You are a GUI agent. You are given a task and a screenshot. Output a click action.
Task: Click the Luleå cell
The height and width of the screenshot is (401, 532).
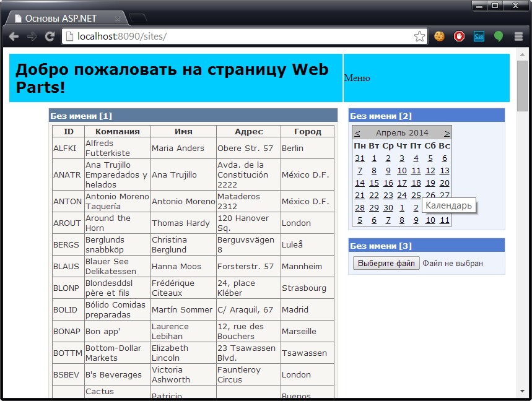pos(307,244)
